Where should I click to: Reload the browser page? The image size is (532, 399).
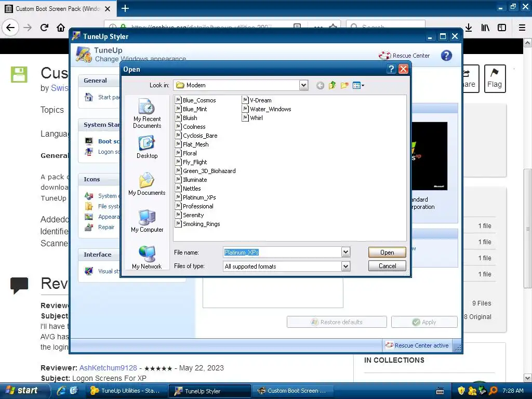(44, 28)
